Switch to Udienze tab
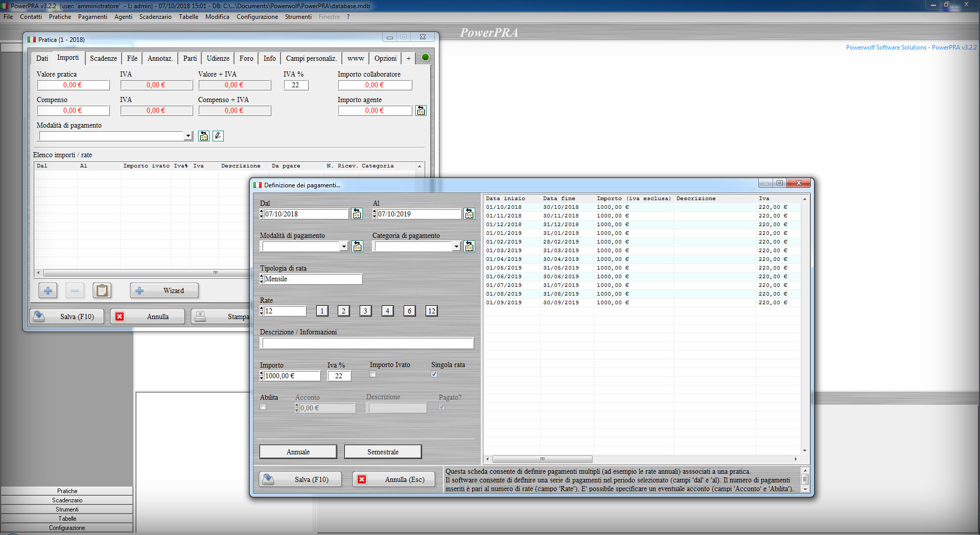This screenshot has width=980, height=535. [x=218, y=58]
